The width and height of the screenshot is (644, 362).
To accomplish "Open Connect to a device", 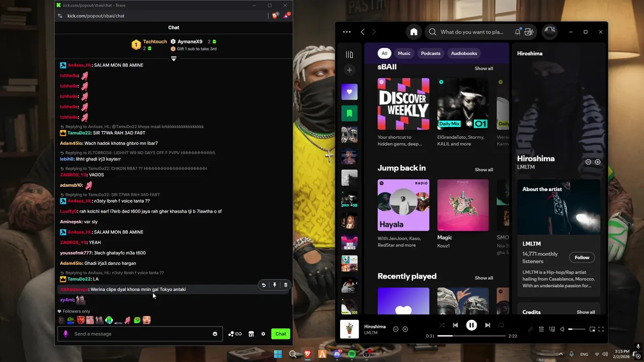I will point(552,329).
